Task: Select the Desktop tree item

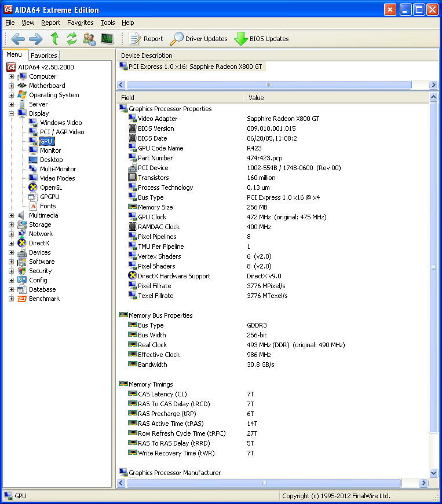Action: click(x=51, y=160)
